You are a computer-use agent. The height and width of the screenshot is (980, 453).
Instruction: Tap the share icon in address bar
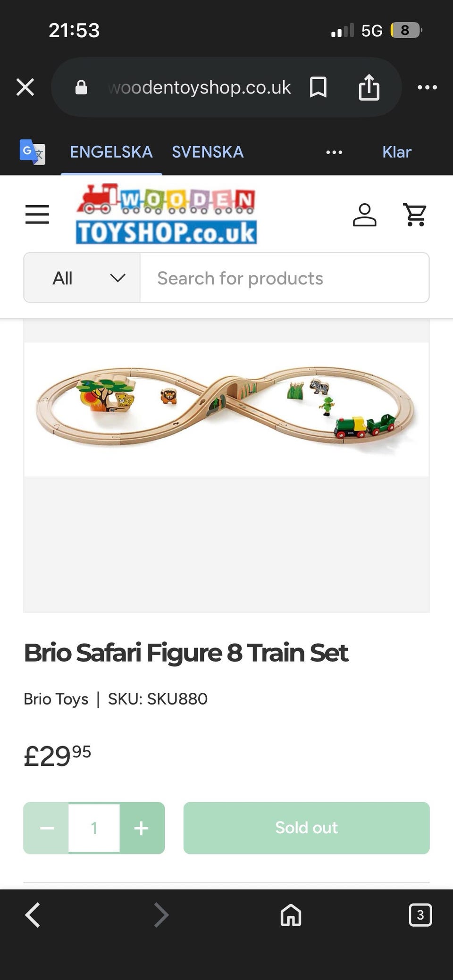click(x=369, y=87)
